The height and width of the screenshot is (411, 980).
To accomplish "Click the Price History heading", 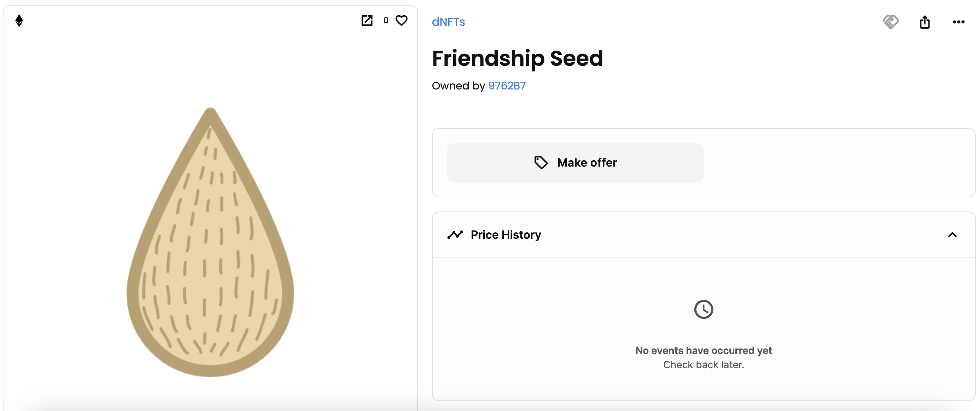I will [x=506, y=235].
